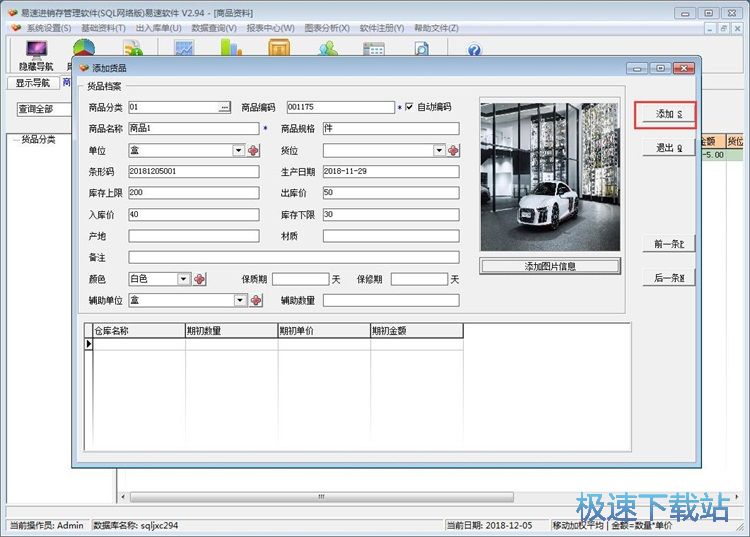
Task: Open the 单位 dropdown arrow
Action: (x=239, y=150)
